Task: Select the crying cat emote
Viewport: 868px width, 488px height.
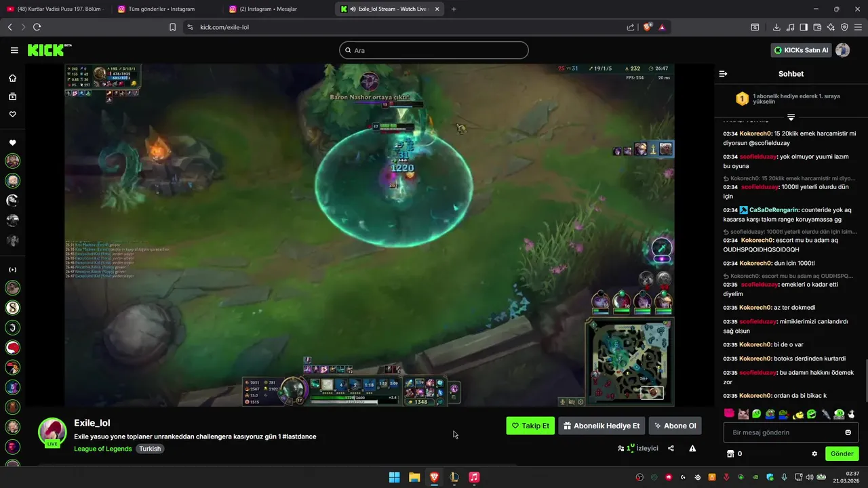Action: coord(743,413)
